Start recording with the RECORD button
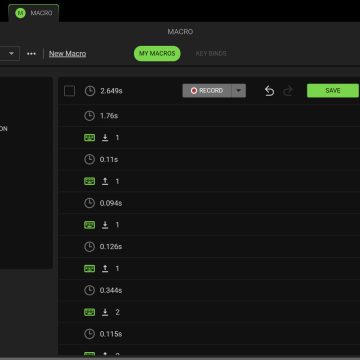This screenshot has height=360, width=360. click(x=207, y=91)
